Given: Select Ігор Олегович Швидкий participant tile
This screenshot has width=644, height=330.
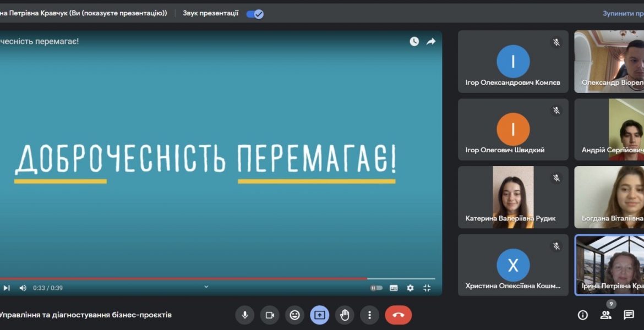Looking at the screenshot, I should pos(513,129).
